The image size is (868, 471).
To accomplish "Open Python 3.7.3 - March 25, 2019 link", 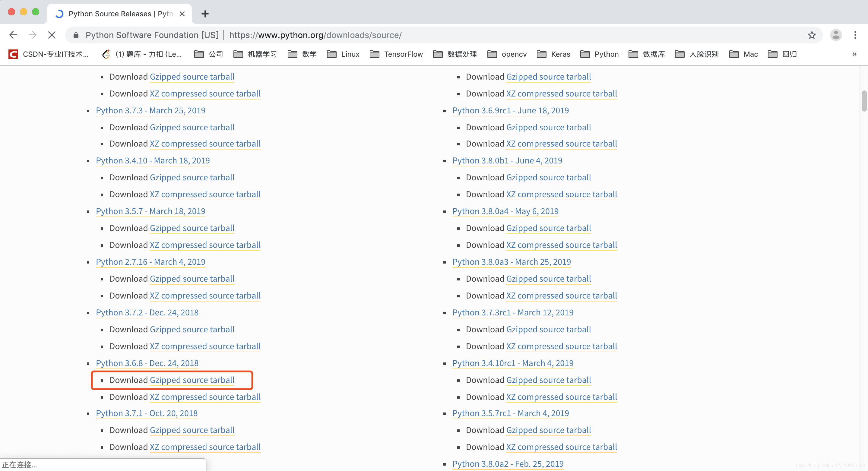I will (150, 110).
